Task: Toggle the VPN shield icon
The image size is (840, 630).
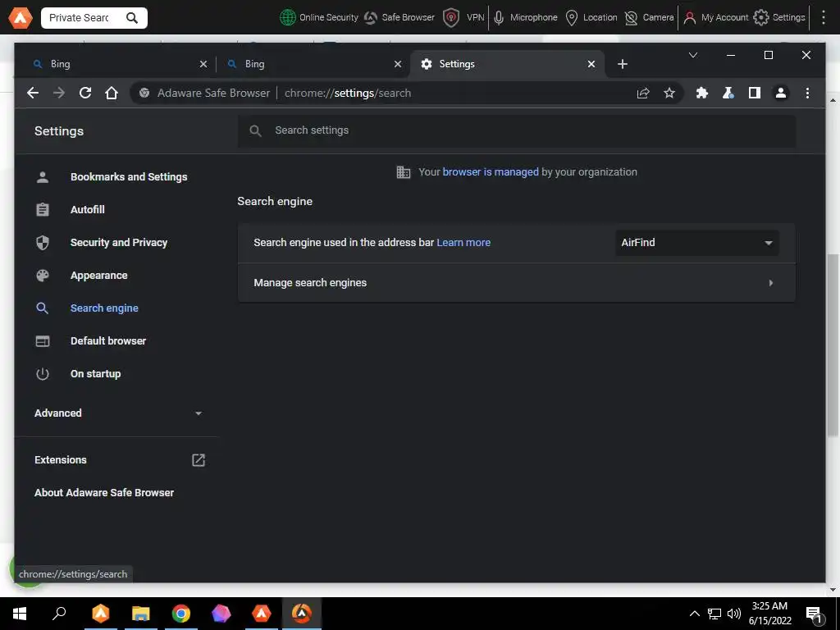Action: point(451,18)
